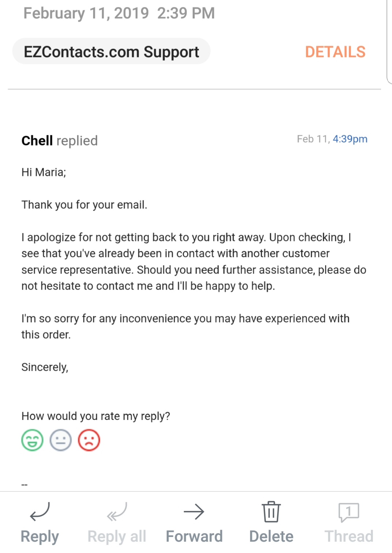Open the 4:39pm timestamp link
Screen dimensions: 392x553
click(350, 139)
